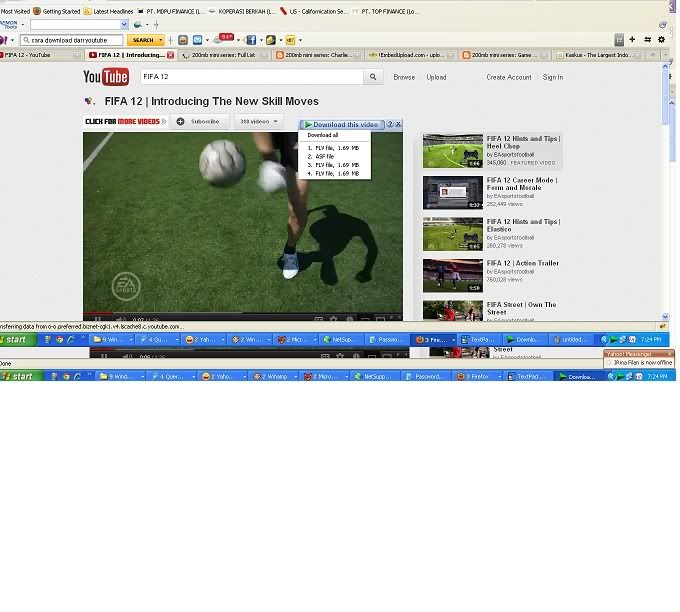This screenshot has height=612, width=680.
Task: Switch to 200mb mini series: Game tab
Action: tap(505, 55)
